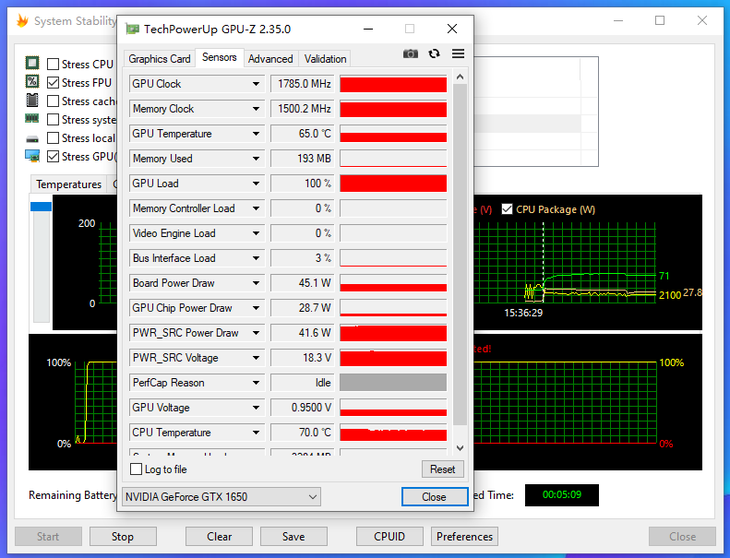Open the NVIDIA GeForce GTX 1650 selector
Screen dimensions: 730x558
[x=220, y=497]
